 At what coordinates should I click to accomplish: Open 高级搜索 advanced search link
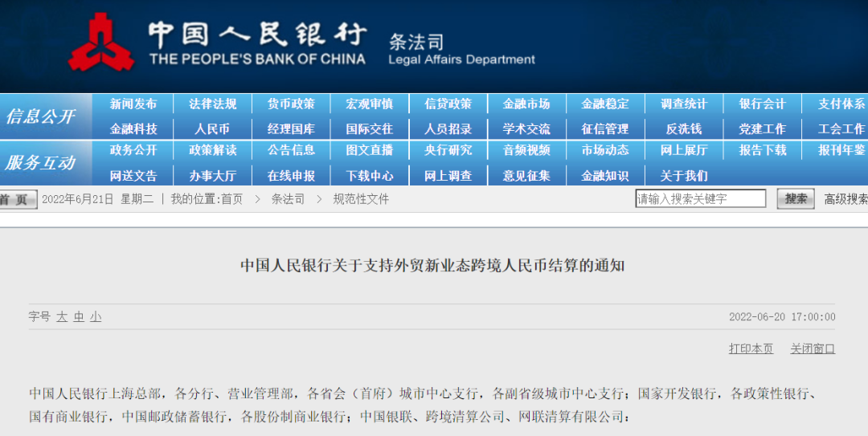(845, 199)
